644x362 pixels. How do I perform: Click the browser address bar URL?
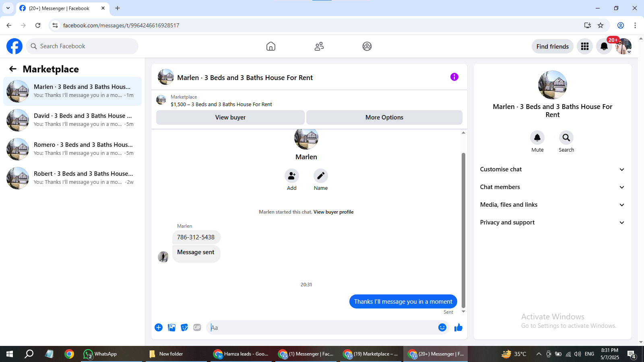click(x=121, y=25)
